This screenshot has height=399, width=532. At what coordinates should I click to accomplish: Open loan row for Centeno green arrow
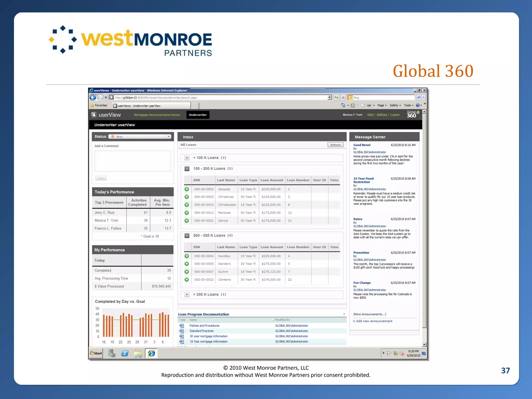click(187, 280)
